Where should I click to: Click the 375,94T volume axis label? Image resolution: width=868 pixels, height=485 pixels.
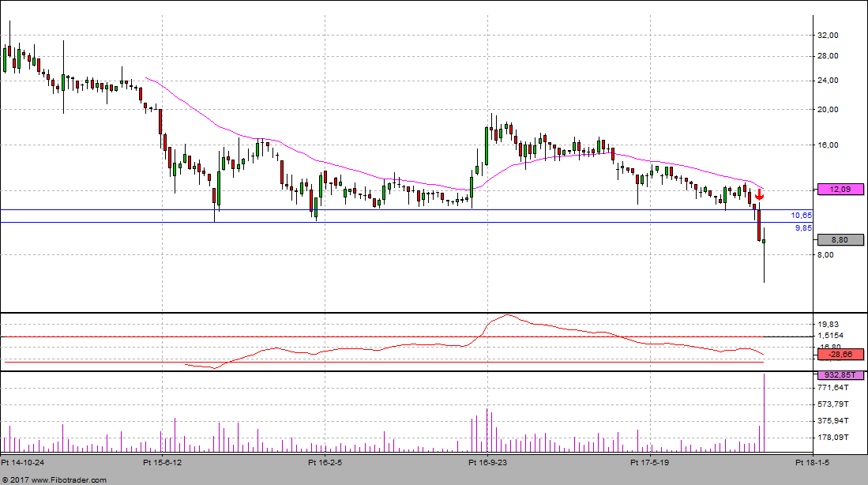click(833, 421)
